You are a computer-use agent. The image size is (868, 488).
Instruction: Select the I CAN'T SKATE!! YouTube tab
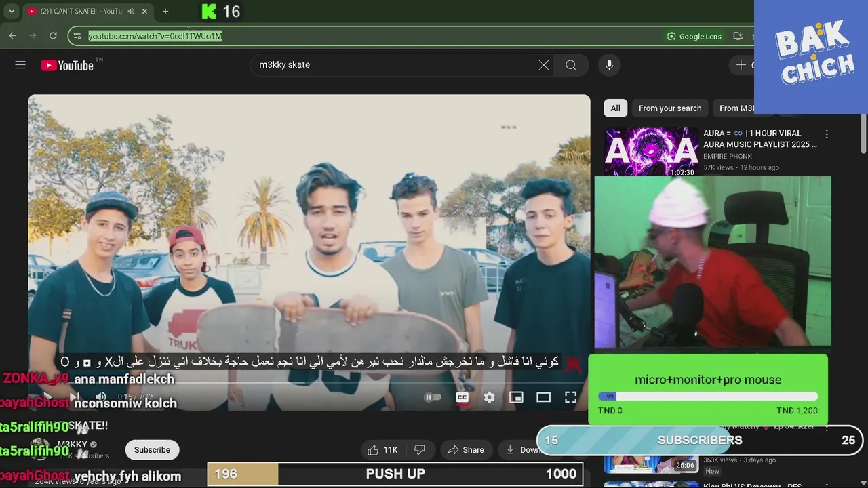(x=80, y=12)
